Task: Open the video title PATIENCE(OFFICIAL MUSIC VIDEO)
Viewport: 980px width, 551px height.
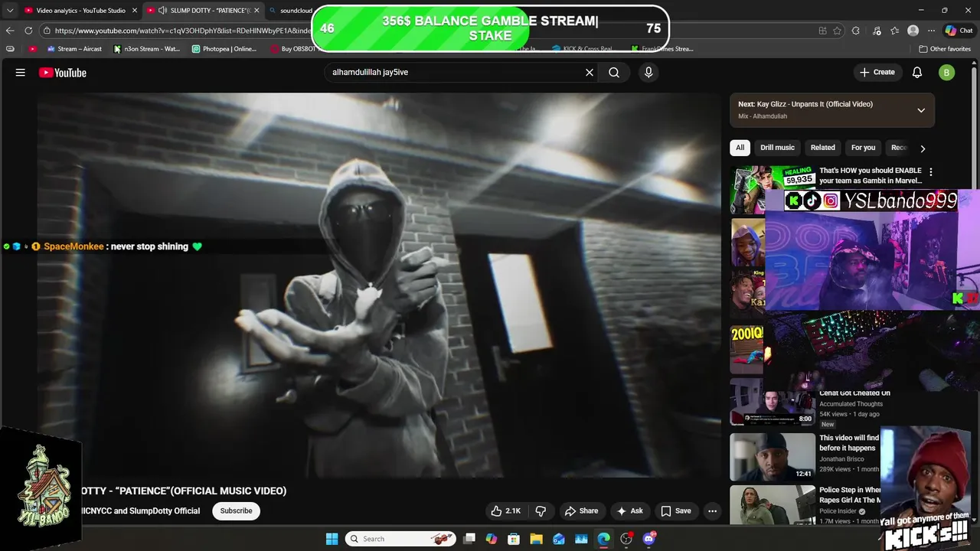Action: tap(184, 491)
